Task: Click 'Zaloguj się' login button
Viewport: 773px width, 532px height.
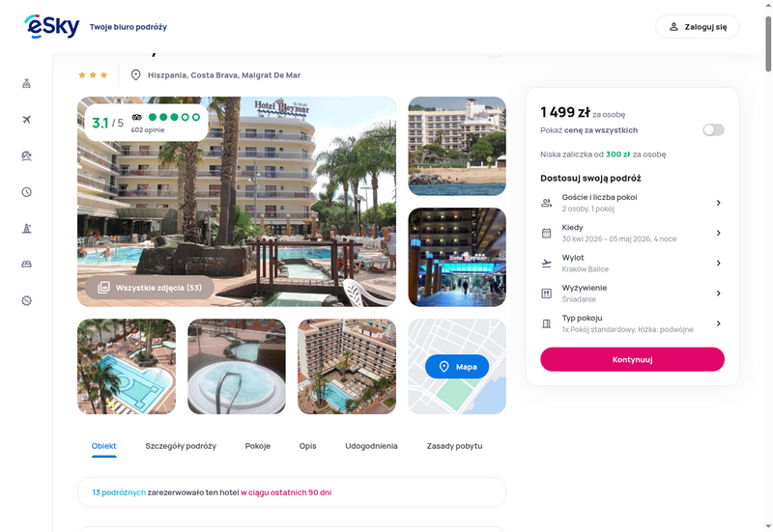Action: click(697, 27)
